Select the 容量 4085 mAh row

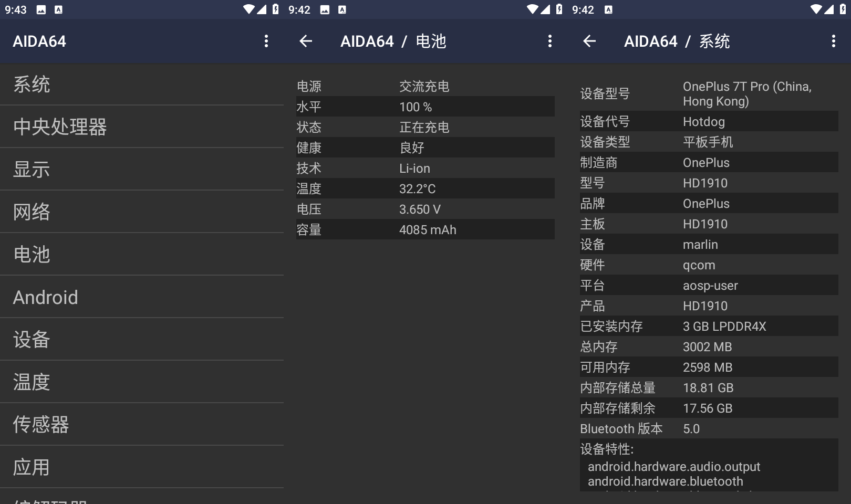(426, 229)
